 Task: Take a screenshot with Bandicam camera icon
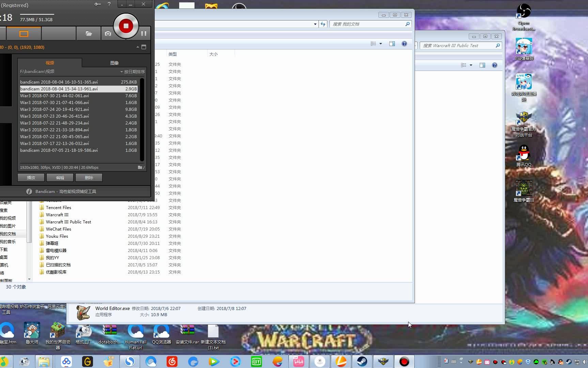108,33
